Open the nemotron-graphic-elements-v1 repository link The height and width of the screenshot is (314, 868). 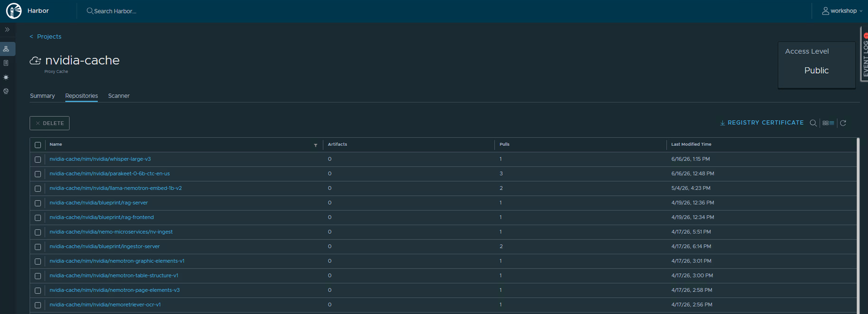(117, 261)
